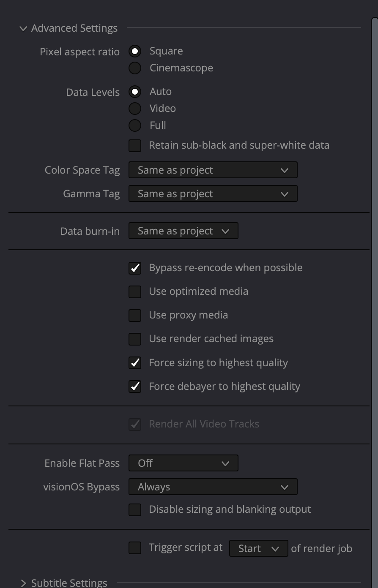378x588 pixels.
Task: Select Square pixel aspect ratio
Action: (135, 52)
